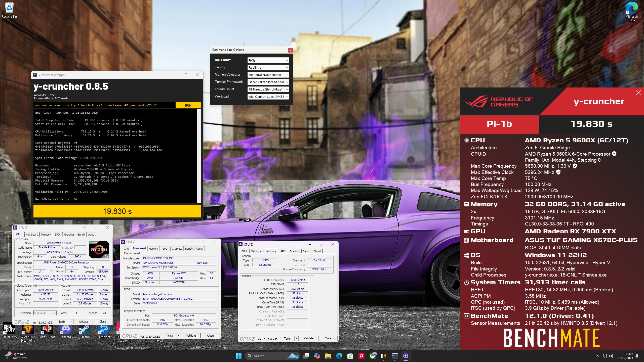Expand the Tools arrow in CPU-Z Mainboard window
Screen dimensions: 644x362
[179, 336]
